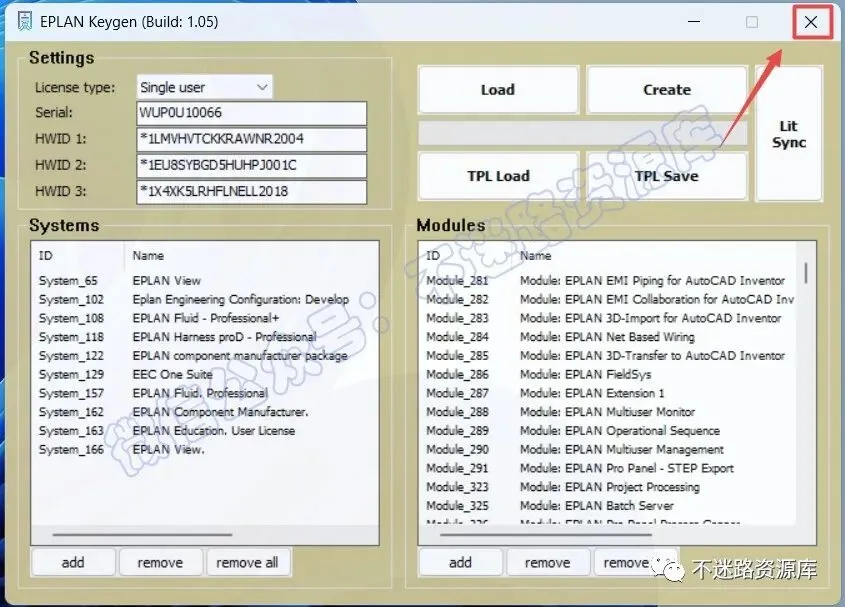
Task: Click the Modules list ID column header
Action: pyautogui.click(x=467, y=256)
